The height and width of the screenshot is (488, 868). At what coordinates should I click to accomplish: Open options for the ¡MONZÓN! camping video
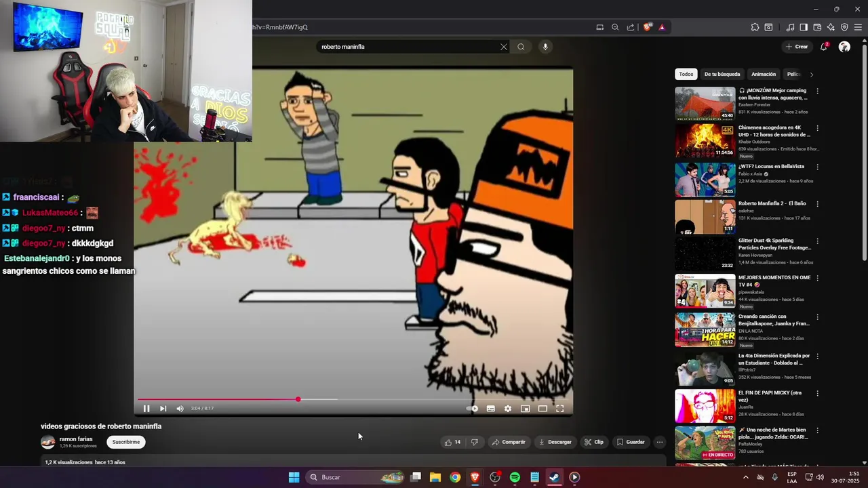[x=817, y=91]
